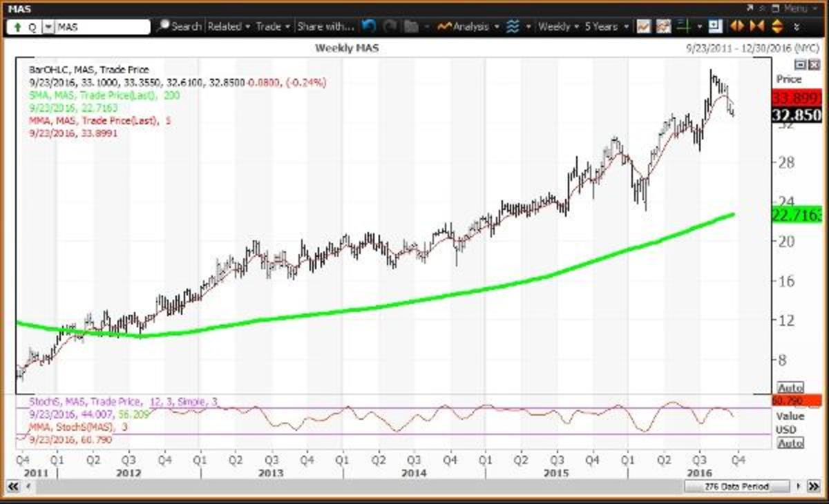Screen dimensions: 829x504
Task: Expand the crosshair tool dropdown arrow
Action: point(699,27)
